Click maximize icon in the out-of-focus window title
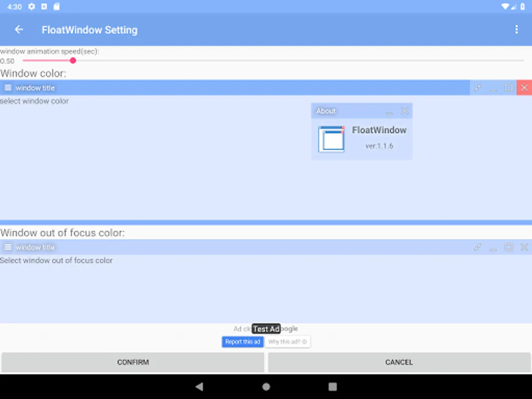532x399 pixels. [x=509, y=247]
